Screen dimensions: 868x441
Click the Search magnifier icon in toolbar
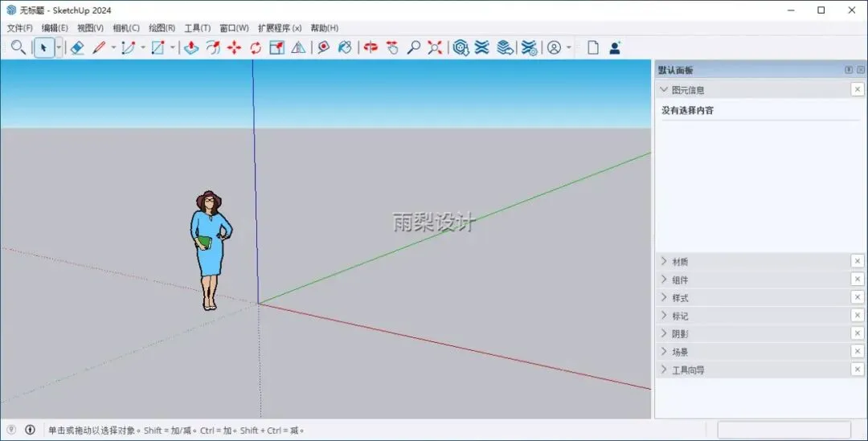coord(18,47)
